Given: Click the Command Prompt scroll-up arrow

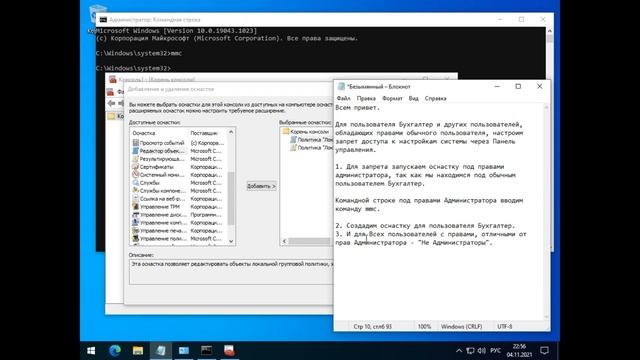Looking at the screenshot, I should (x=549, y=31).
